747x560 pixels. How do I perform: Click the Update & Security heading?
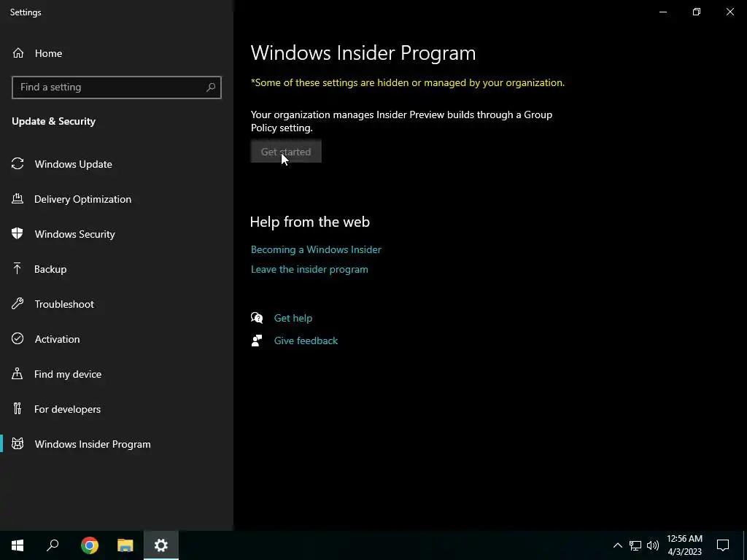pyautogui.click(x=54, y=121)
